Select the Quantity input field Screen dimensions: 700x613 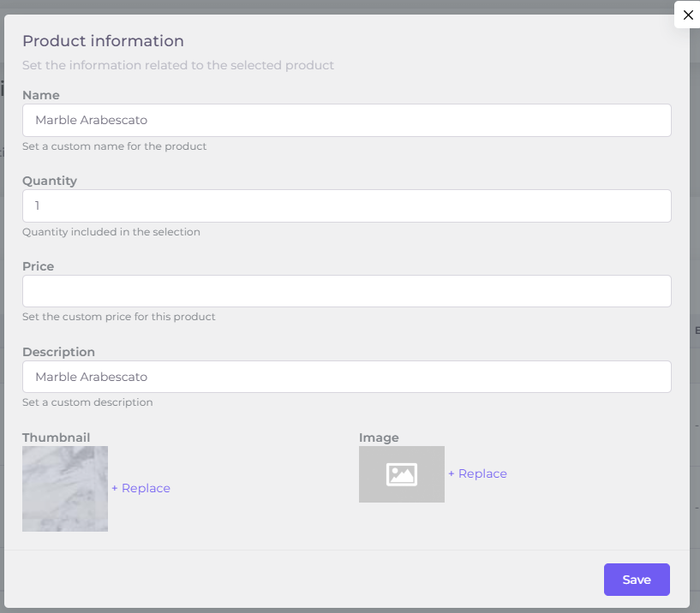(x=346, y=206)
